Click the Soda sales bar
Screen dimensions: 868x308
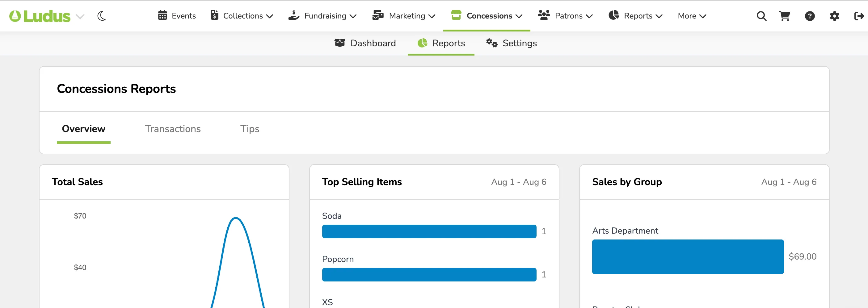tap(429, 231)
